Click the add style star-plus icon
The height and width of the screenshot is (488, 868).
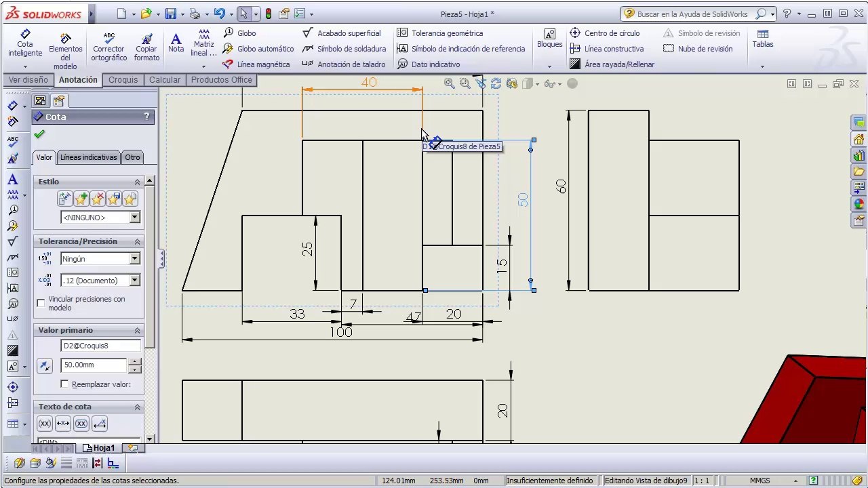pyautogui.click(x=81, y=199)
